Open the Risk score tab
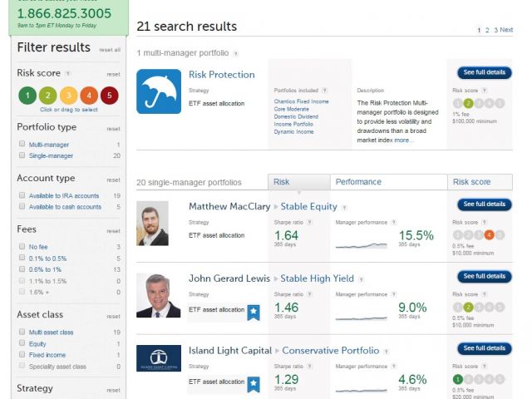 coord(471,182)
